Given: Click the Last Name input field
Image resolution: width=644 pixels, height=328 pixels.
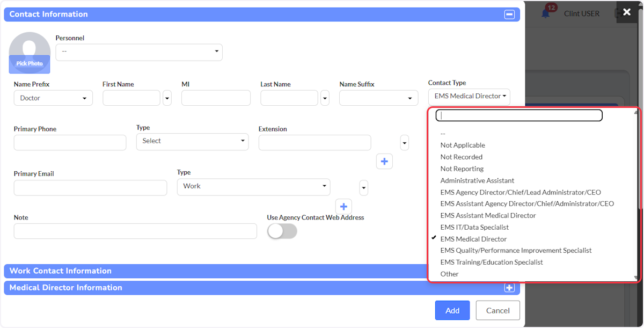Looking at the screenshot, I should pos(289,98).
